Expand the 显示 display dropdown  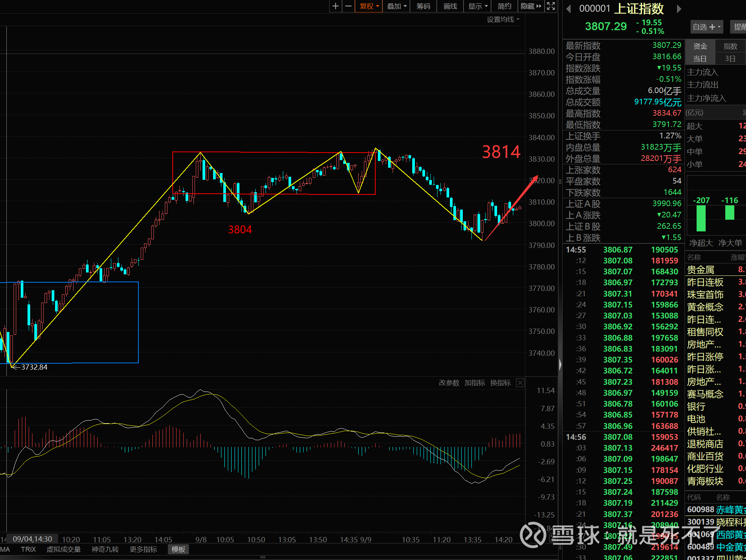(478, 6)
